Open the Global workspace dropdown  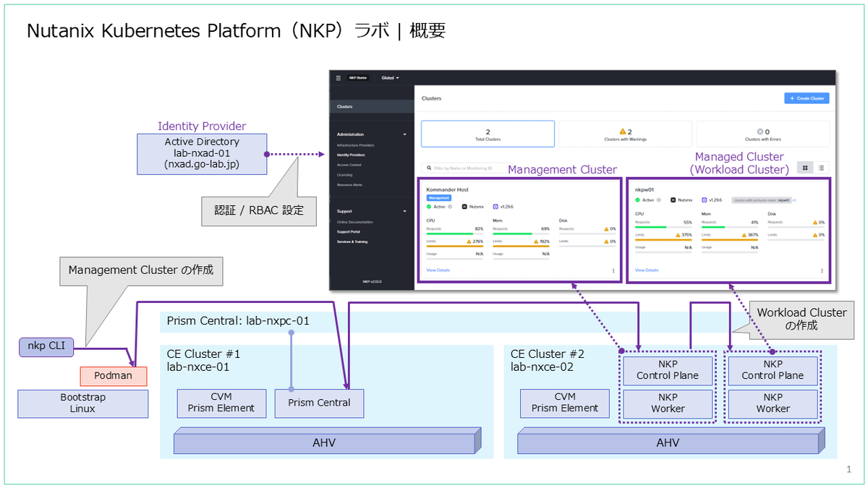[390, 77]
